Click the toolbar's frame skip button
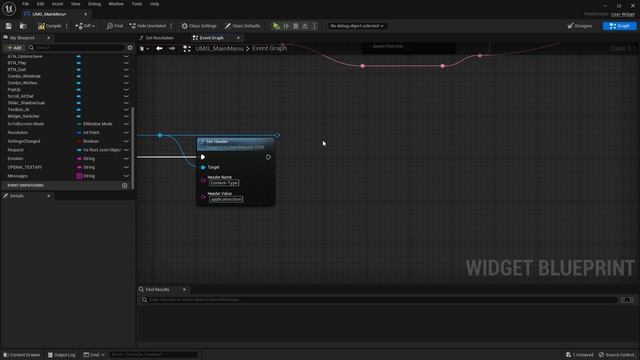Image resolution: width=640 pixels, height=360 pixels. tap(287, 26)
